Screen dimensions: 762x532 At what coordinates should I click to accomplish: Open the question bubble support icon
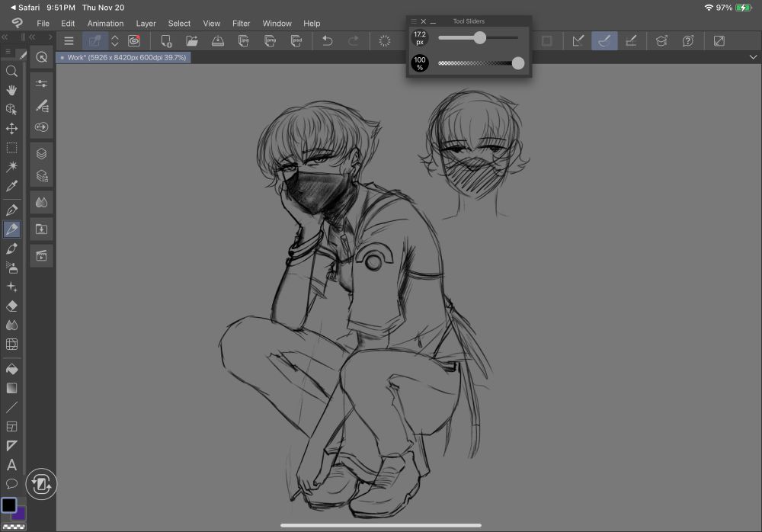point(688,41)
